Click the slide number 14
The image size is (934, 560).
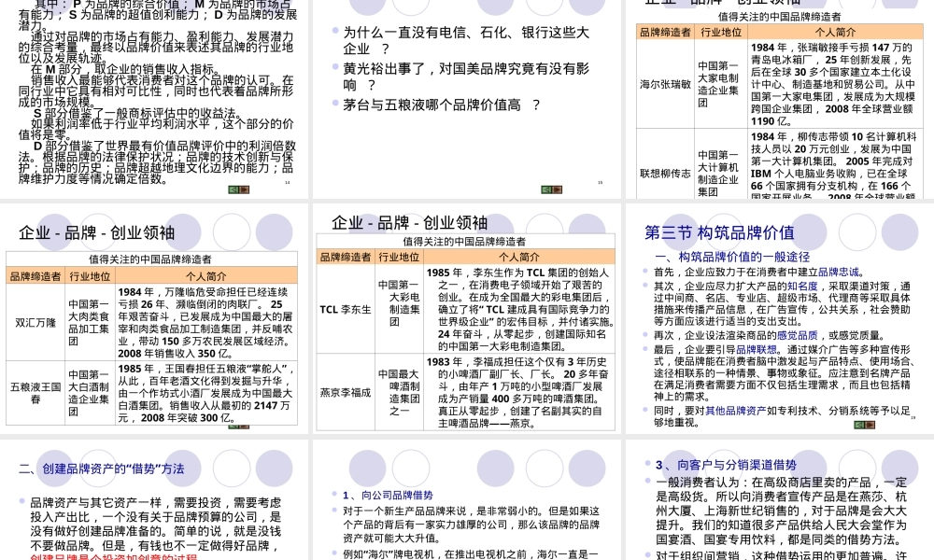(x=287, y=183)
